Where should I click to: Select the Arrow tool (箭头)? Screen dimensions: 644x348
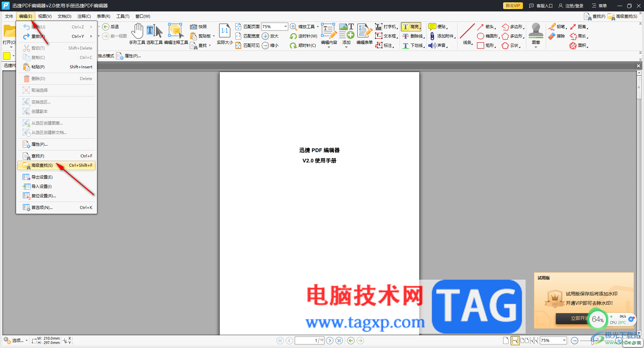pyautogui.click(x=486, y=27)
